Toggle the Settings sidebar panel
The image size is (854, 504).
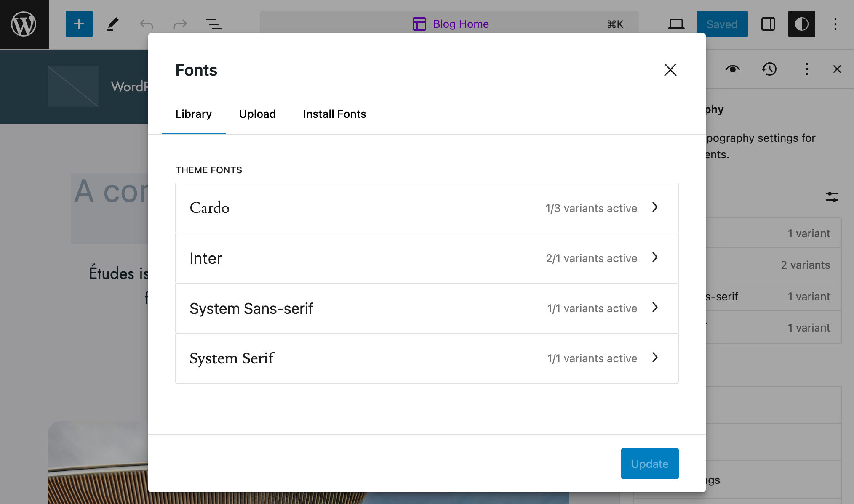pos(768,24)
